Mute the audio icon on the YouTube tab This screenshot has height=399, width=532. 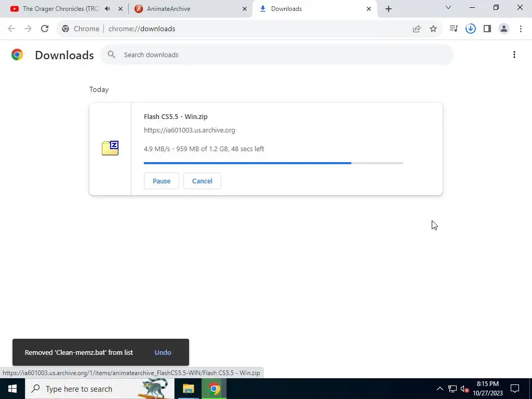[108, 9]
